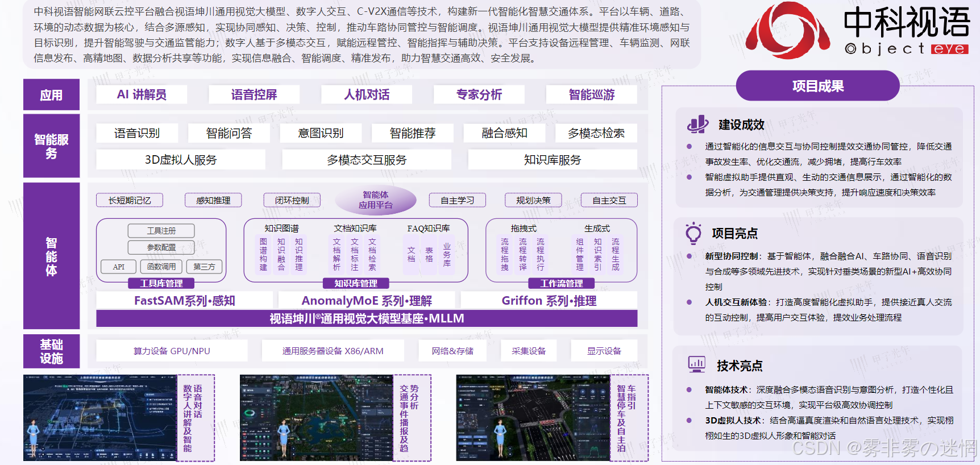The width and height of the screenshot is (980, 465).
Task: Click the 智能问答 service box
Action: point(229,133)
